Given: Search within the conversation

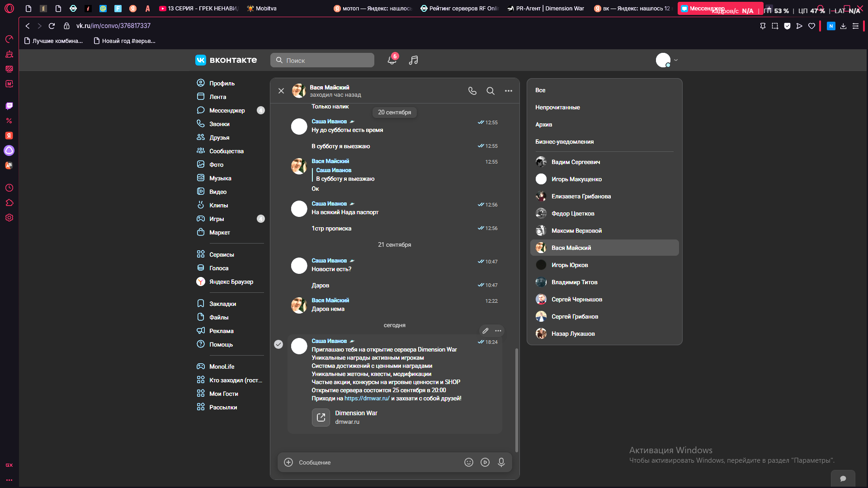Looking at the screenshot, I should [491, 91].
